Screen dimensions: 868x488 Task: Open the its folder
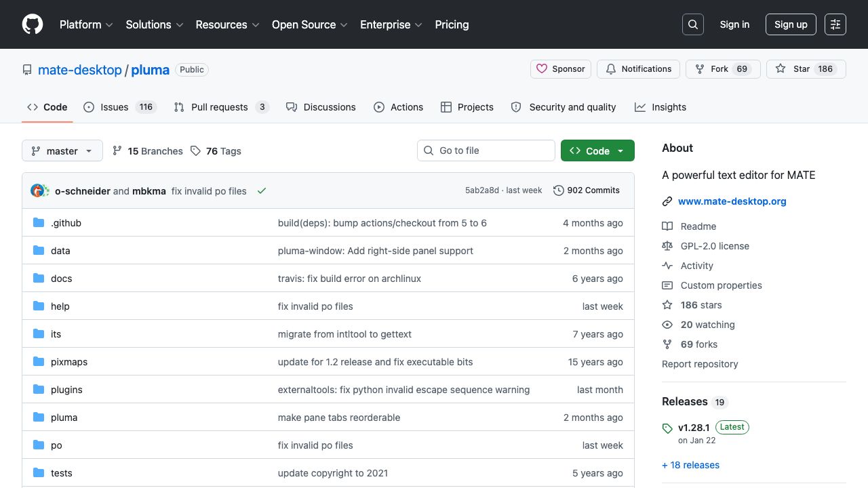tap(56, 334)
